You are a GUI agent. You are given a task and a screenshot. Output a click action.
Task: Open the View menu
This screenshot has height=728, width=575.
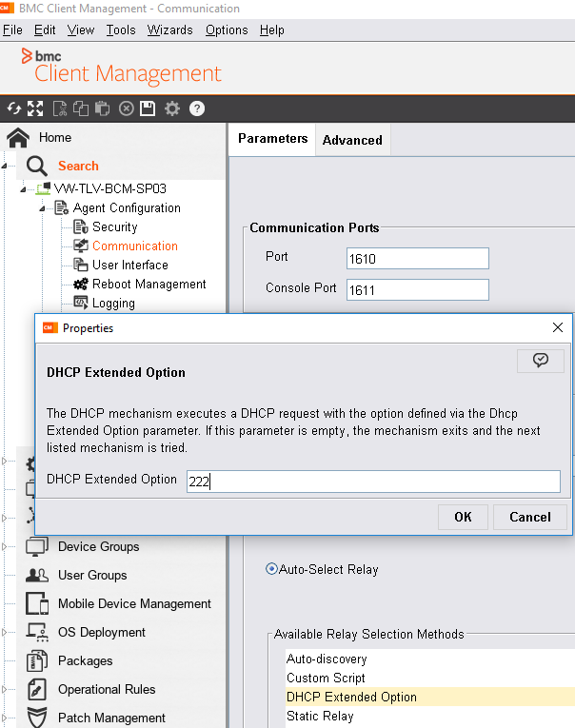click(x=81, y=30)
